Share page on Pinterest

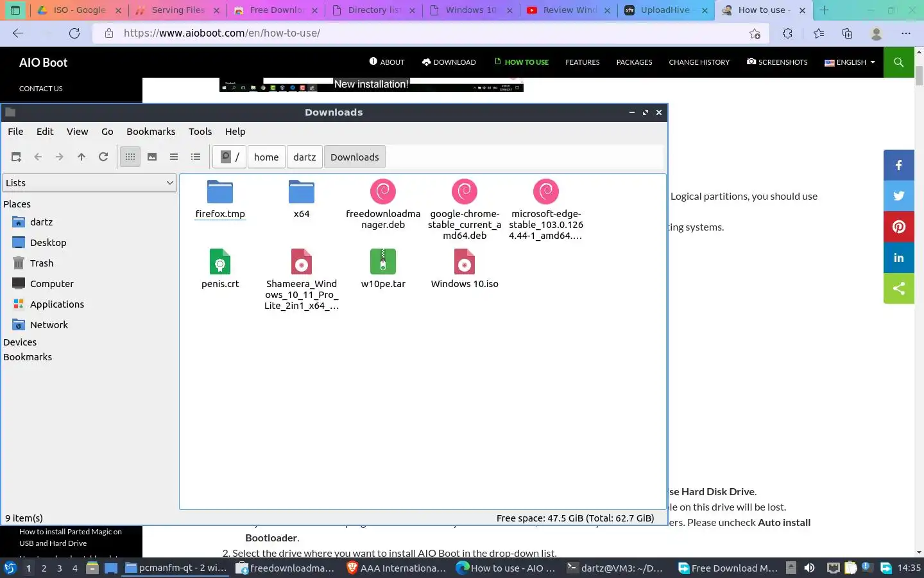(x=898, y=227)
